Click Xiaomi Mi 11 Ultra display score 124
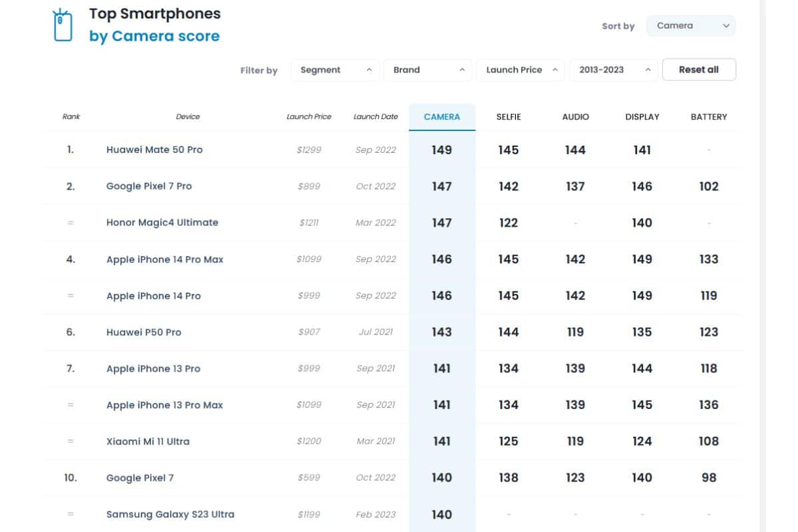The image size is (798, 532). pos(642,442)
